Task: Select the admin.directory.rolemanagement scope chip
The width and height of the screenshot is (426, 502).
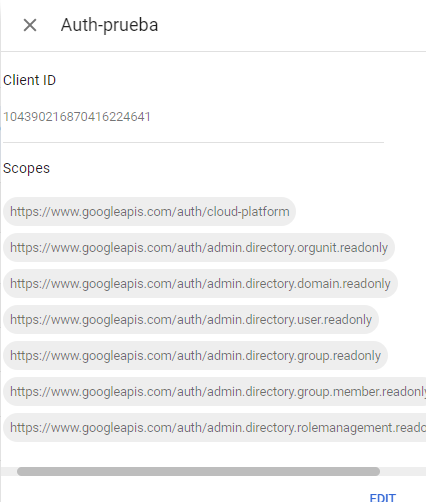Action: (x=215, y=428)
